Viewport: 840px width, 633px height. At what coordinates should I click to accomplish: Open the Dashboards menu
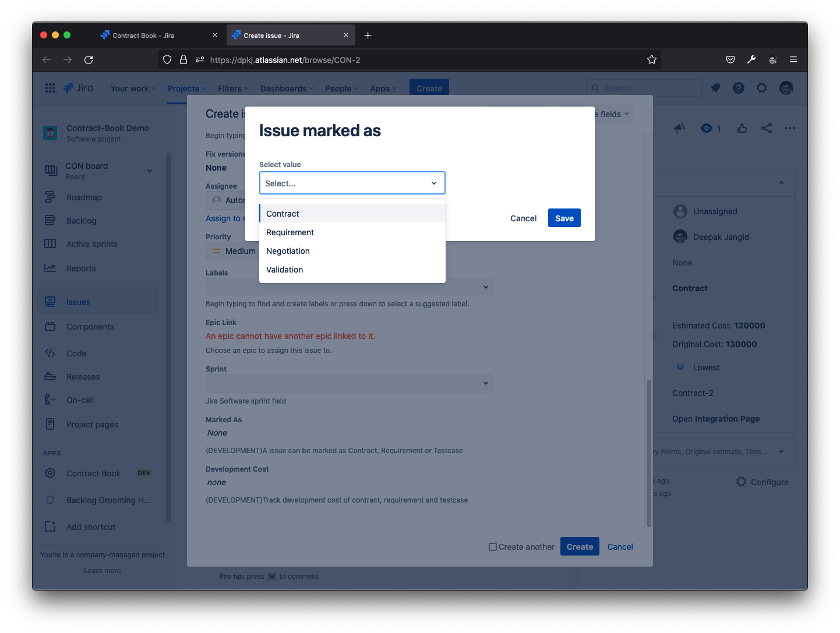click(287, 89)
